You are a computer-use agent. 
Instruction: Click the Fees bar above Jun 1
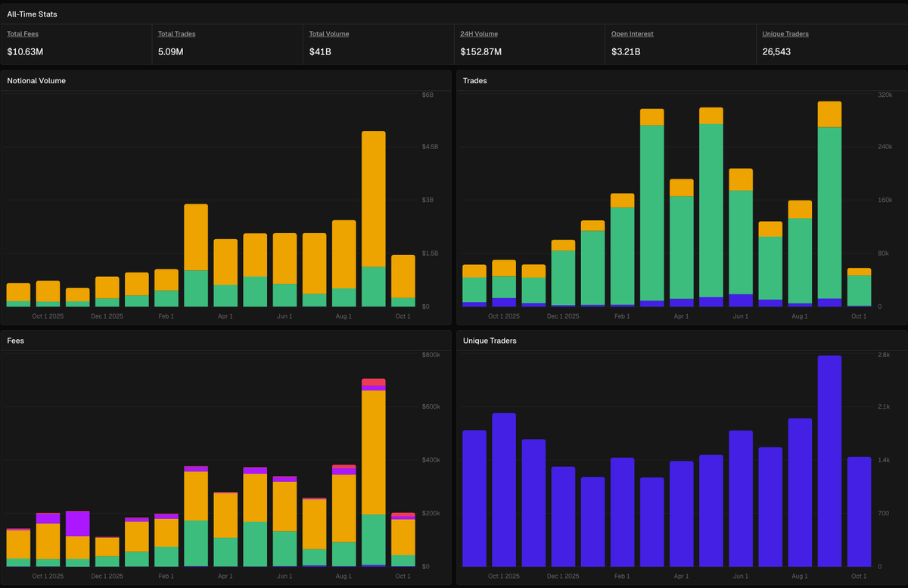click(285, 521)
